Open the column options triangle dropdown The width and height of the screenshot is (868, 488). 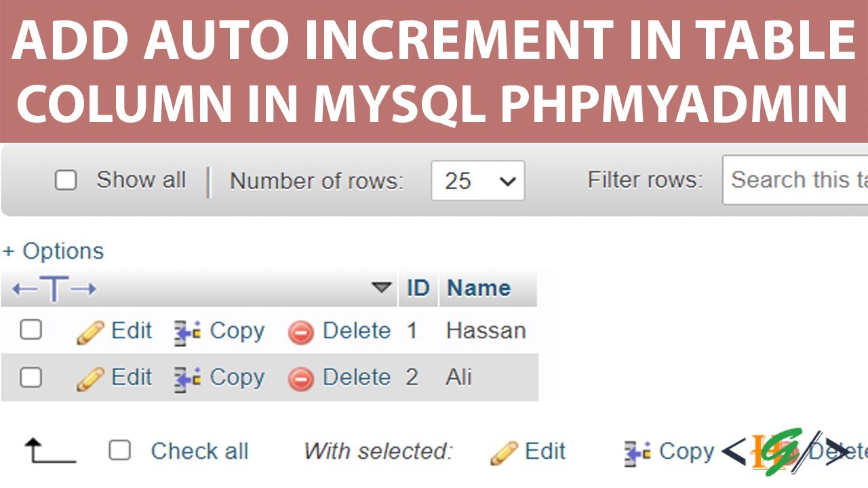coord(382,288)
